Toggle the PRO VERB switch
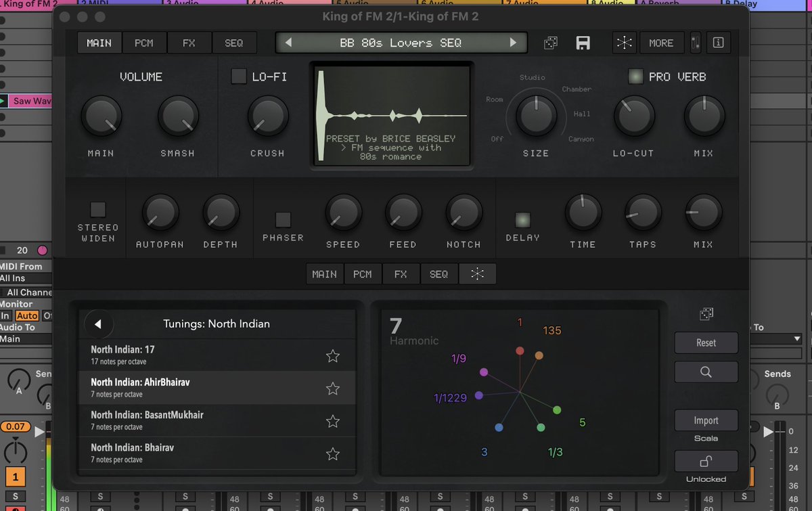812x511 pixels. click(x=635, y=76)
